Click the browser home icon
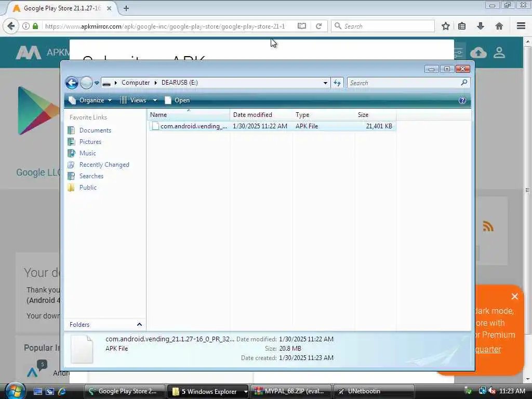 tap(499, 26)
